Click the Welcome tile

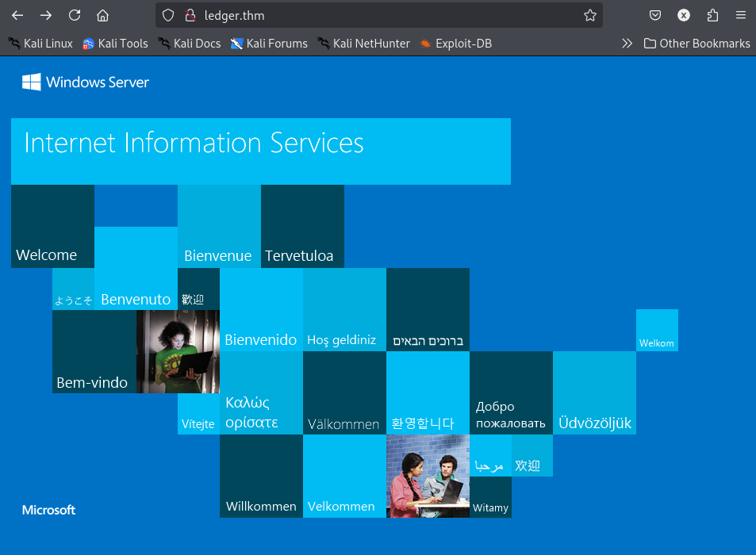coord(52,227)
